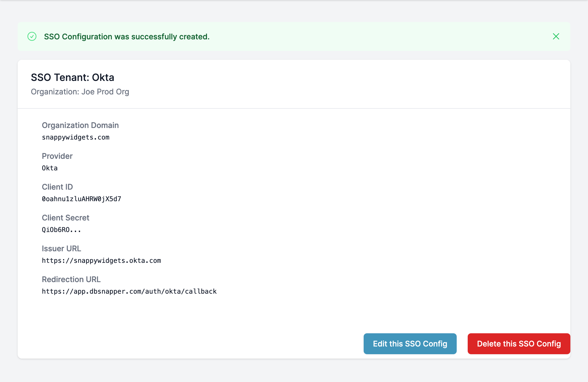
Task: Click the Provider field label
Action: tap(57, 156)
